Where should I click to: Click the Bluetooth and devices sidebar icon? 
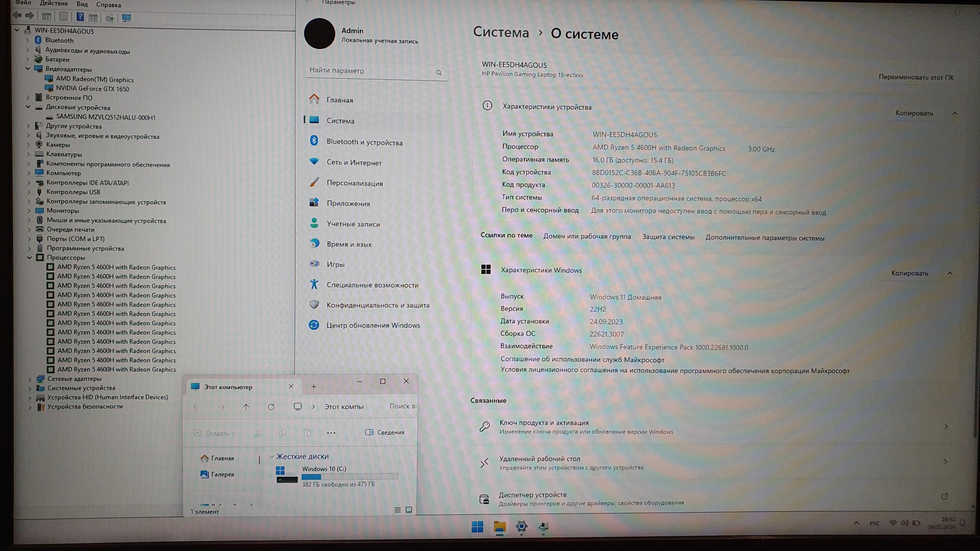point(314,141)
